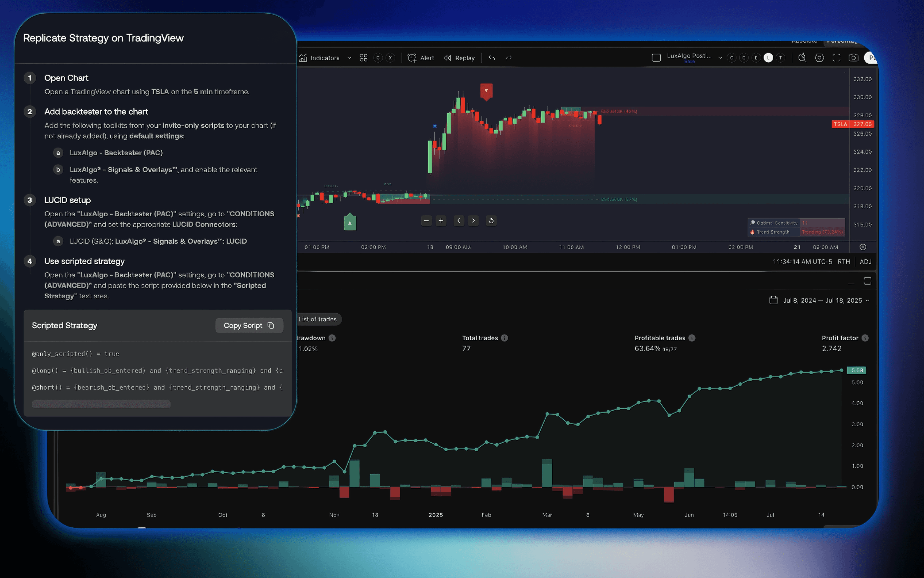Open the time axis settings target icon
Screen dimensions: 924x578
(863, 247)
